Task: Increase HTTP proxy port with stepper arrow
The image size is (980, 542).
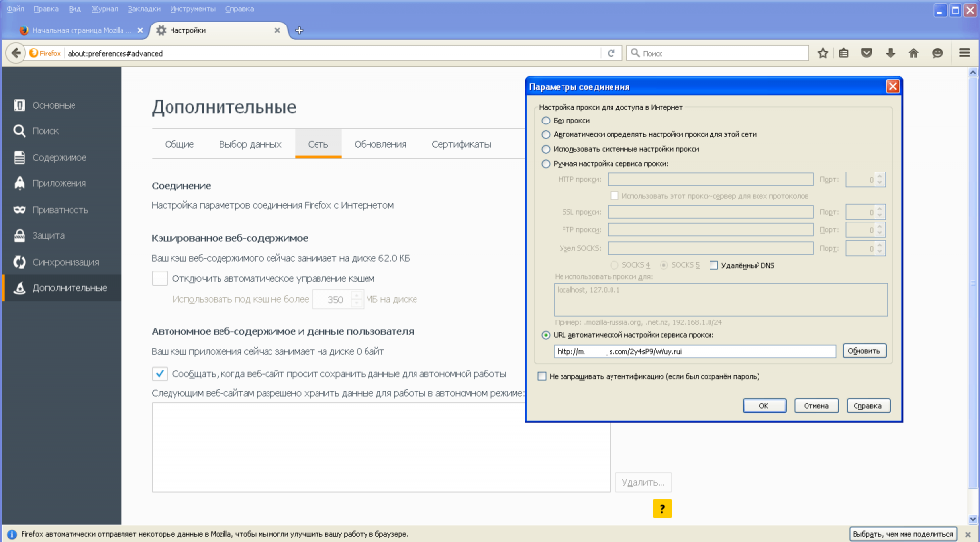Action: coord(880,176)
